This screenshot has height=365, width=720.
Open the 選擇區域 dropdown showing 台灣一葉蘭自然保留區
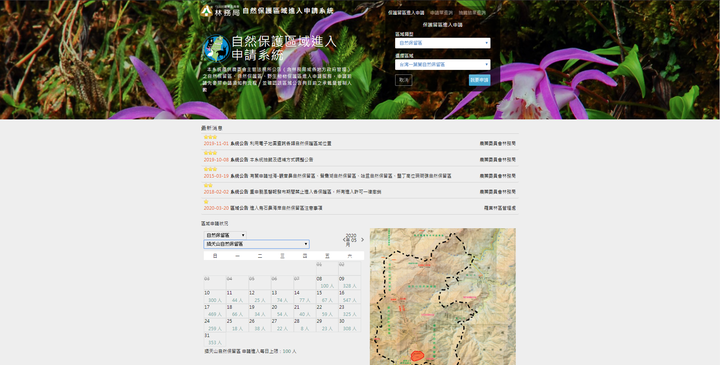[443, 64]
